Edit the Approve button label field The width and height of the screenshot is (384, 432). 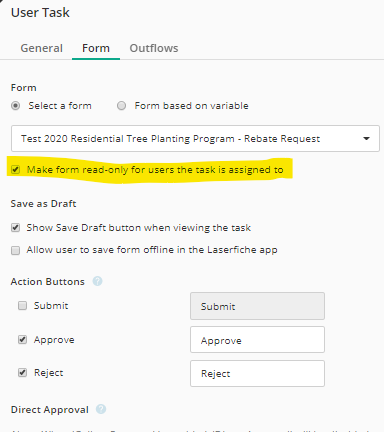coord(257,340)
